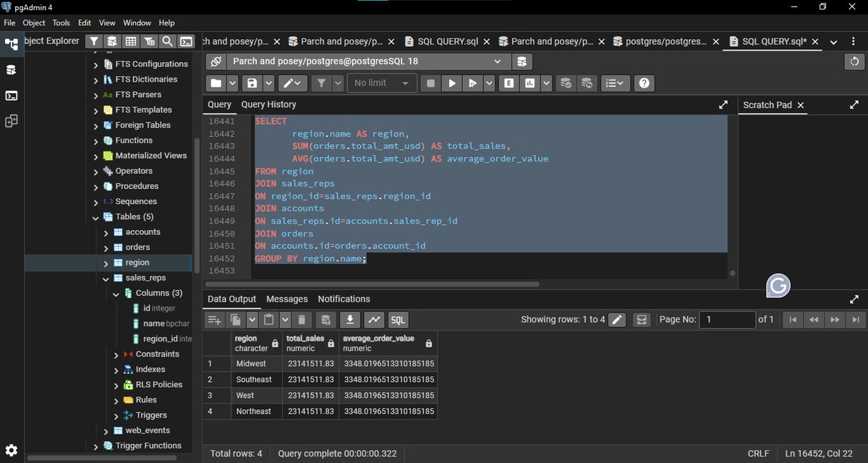
Task: Click the Commit transaction icon
Action: pyautogui.click(x=566, y=83)
